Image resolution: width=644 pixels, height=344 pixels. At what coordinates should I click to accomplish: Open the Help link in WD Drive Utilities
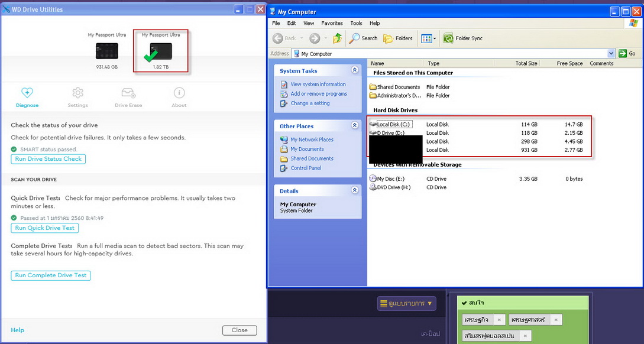(17, 330)
